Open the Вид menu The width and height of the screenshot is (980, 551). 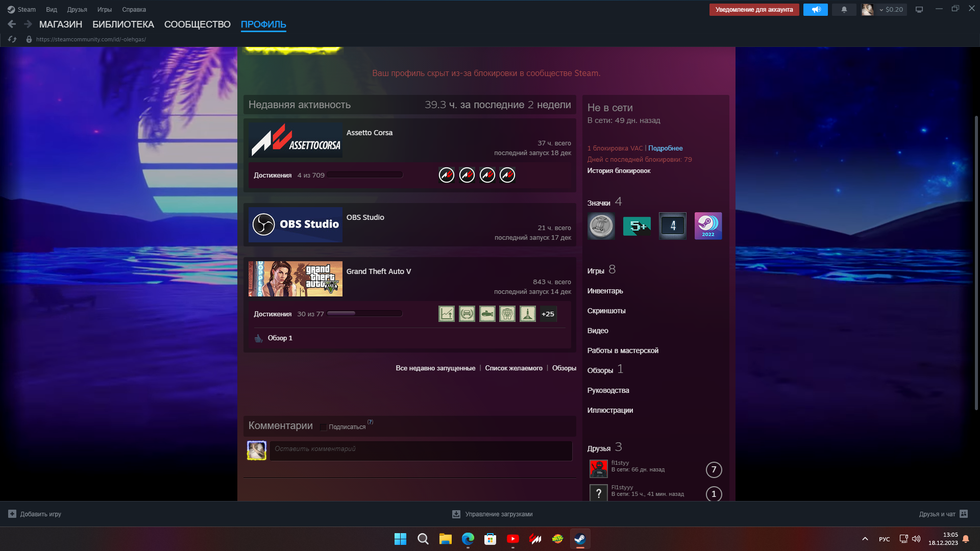coord(52,10)
